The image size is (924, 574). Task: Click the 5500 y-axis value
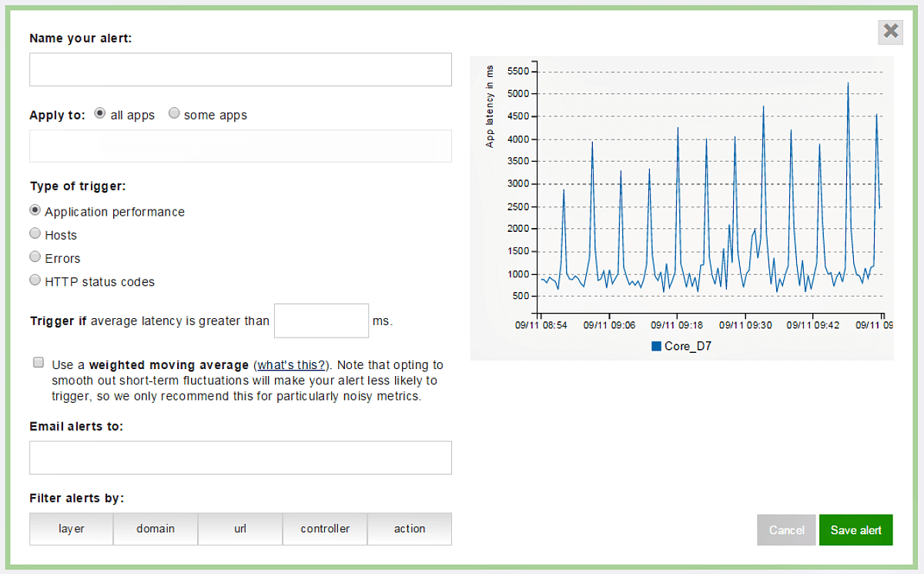coord(520,71)
